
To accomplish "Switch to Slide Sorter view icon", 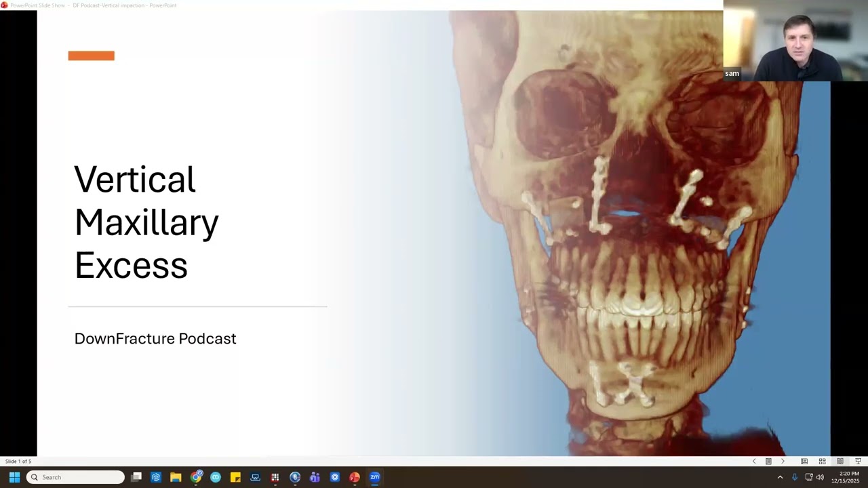I will 822,462.
